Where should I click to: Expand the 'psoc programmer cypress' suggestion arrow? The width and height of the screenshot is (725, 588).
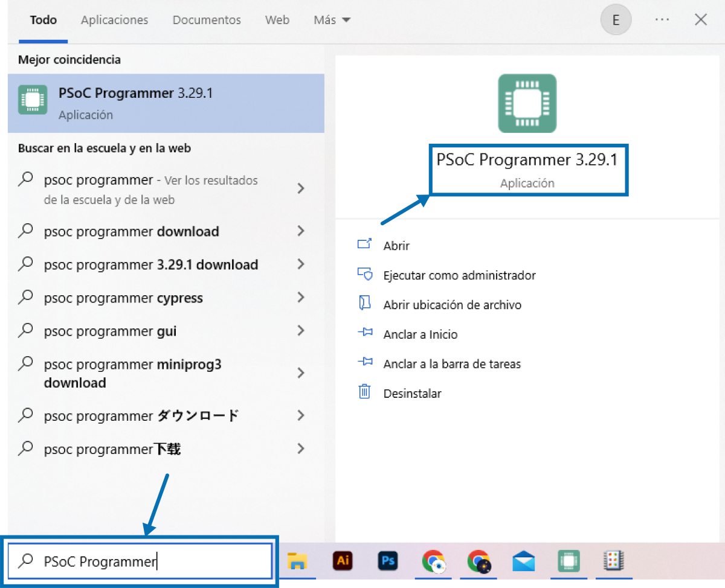[x=301, y=297]
